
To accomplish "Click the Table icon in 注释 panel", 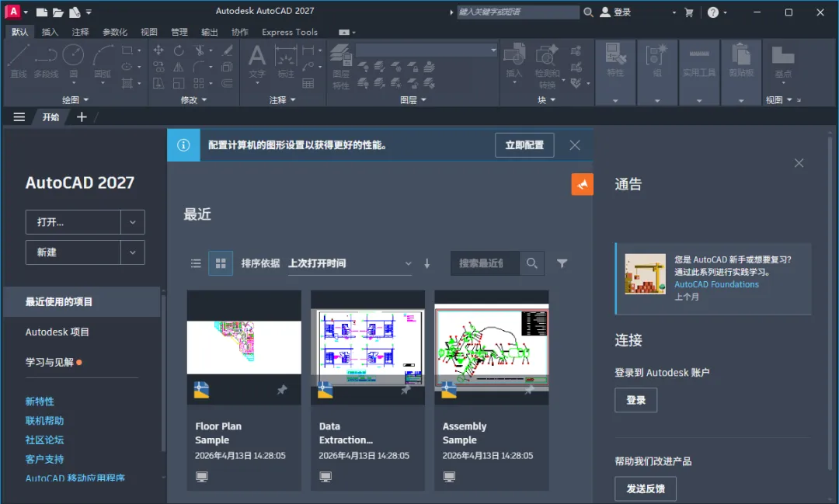I will coord(308,83).
